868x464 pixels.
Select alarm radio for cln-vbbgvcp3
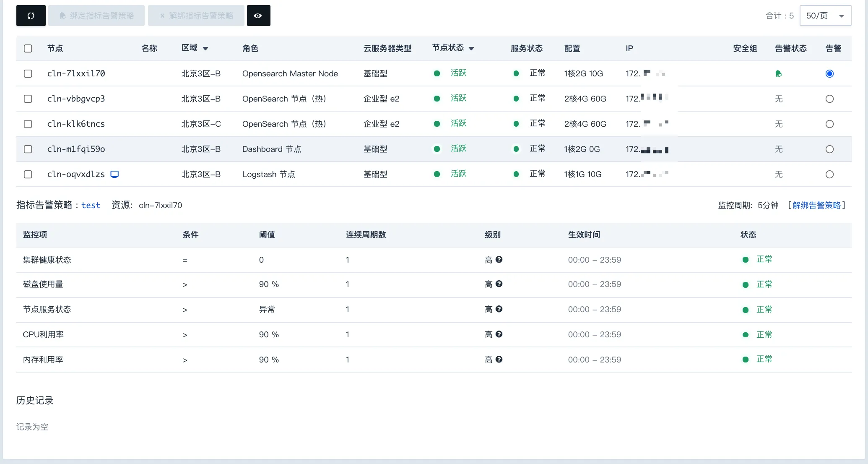tap(829, 99)
